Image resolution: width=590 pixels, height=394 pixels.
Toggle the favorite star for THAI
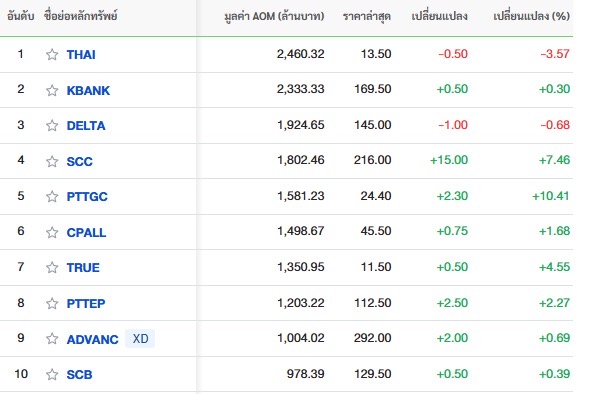click(52, 55)
